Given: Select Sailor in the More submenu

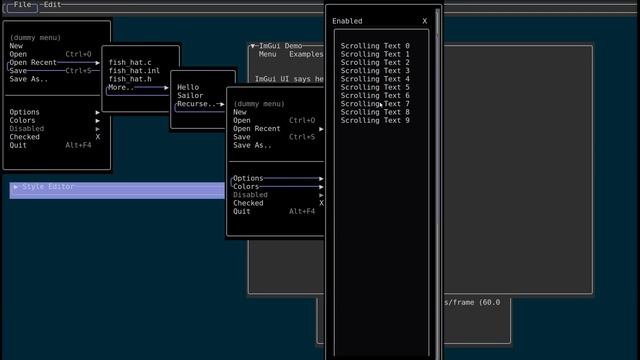Looking at the screenshot, I should point(190,95).
